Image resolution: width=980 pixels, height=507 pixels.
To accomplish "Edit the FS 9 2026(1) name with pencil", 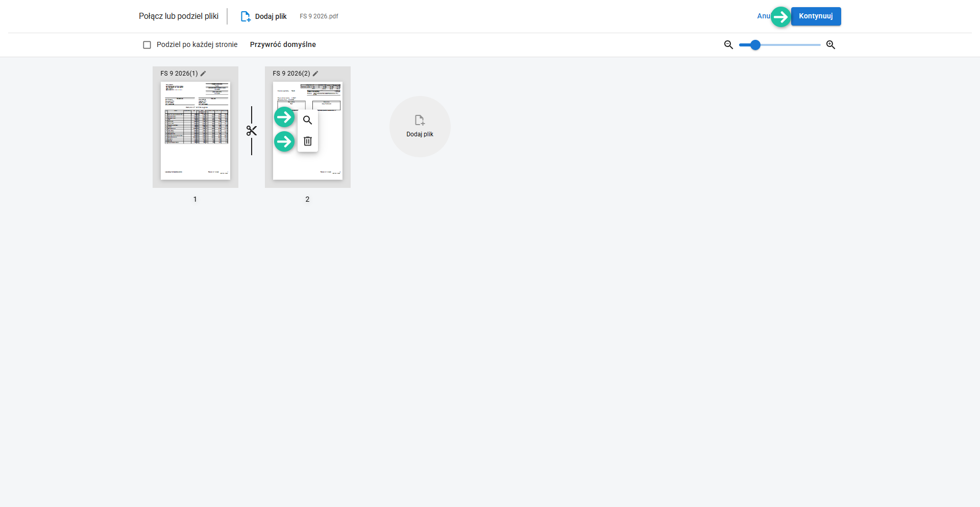I will coord(203,74).
